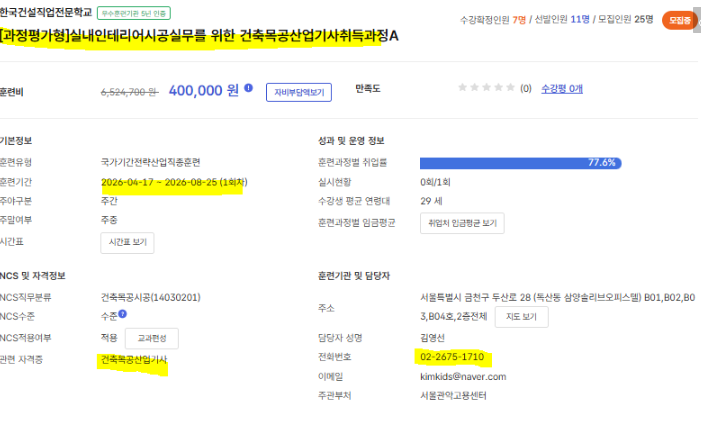Click the email kimkids@naver.com

(463, 377)
